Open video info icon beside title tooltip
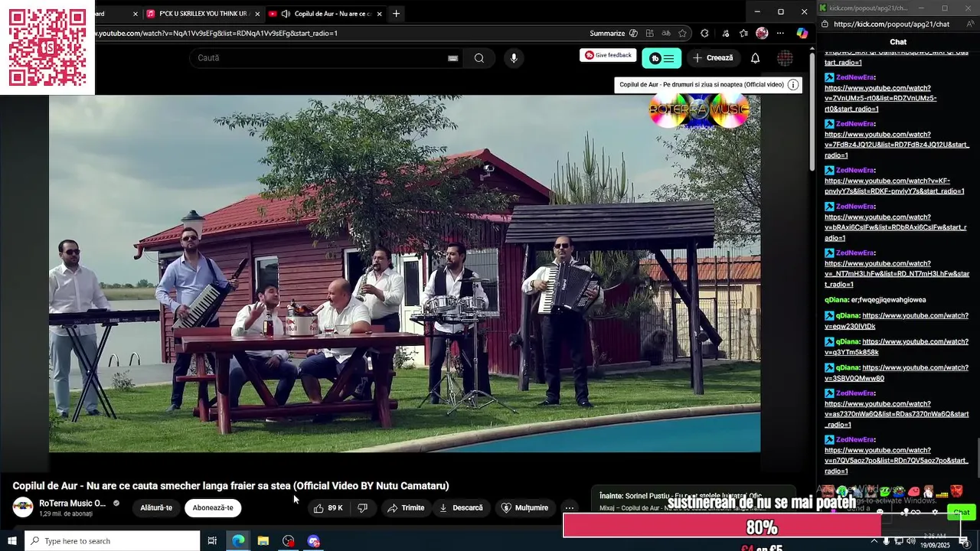The width and height of the screenshot is (980, 551). click(x=793, y=85)
